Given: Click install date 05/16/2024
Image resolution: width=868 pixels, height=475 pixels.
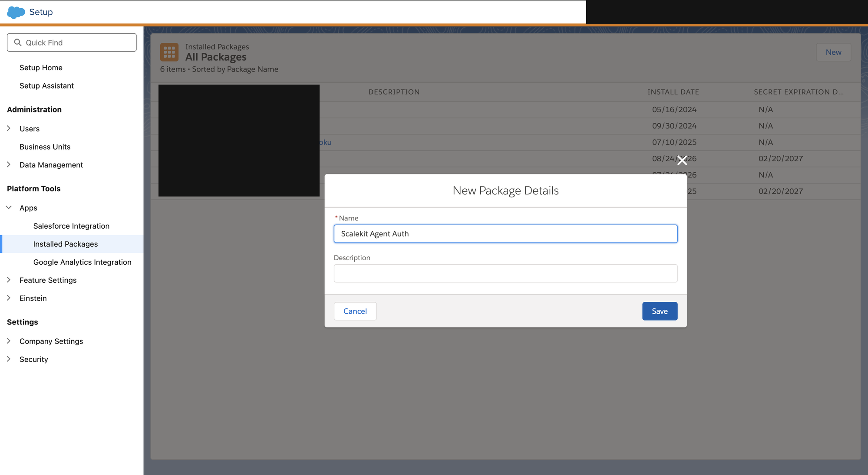Looking at the screenshot, I should tap(674, 110).
